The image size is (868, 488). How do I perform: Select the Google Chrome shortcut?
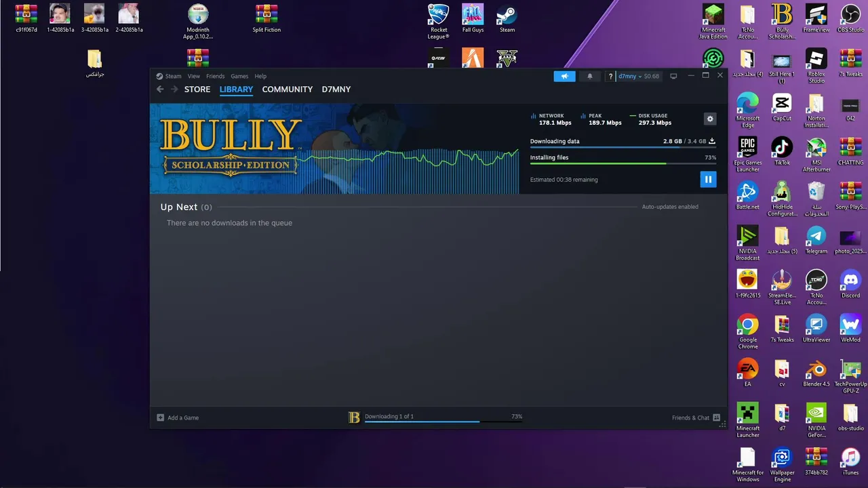pyautogui.click(x=748, y=331)
